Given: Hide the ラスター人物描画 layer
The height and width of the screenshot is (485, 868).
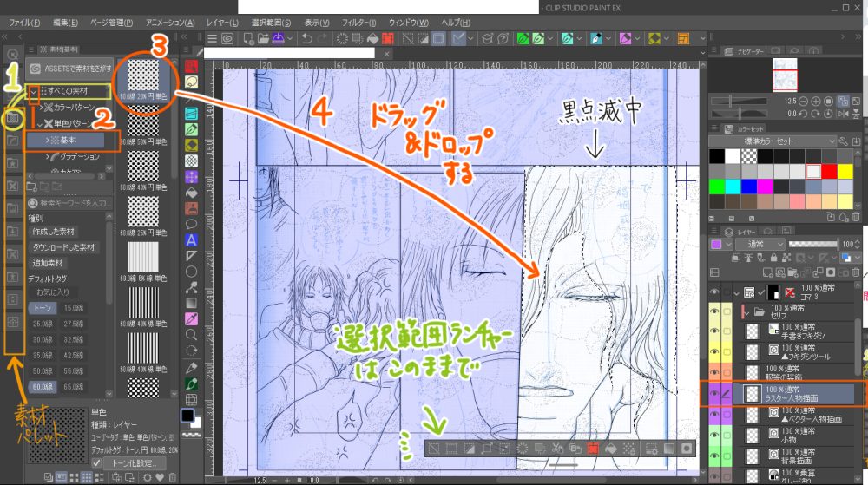Looking at the screenshot, I should pyautogui.click(x=714, y=393).
